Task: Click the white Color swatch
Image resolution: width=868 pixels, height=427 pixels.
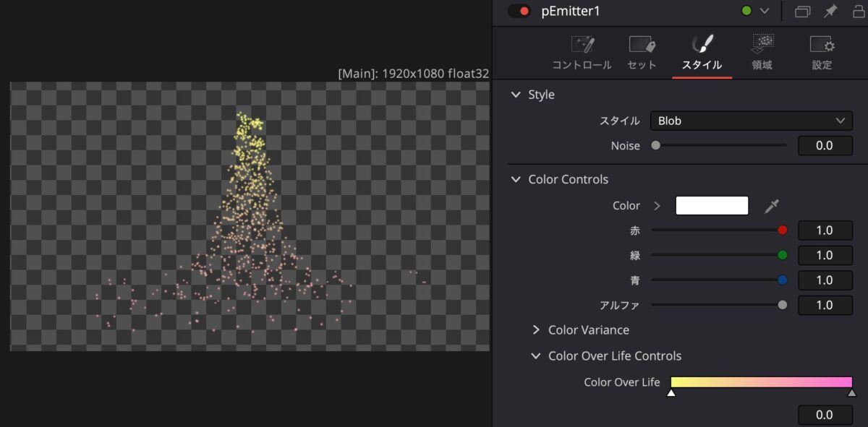Action: (x=712, y=206)
